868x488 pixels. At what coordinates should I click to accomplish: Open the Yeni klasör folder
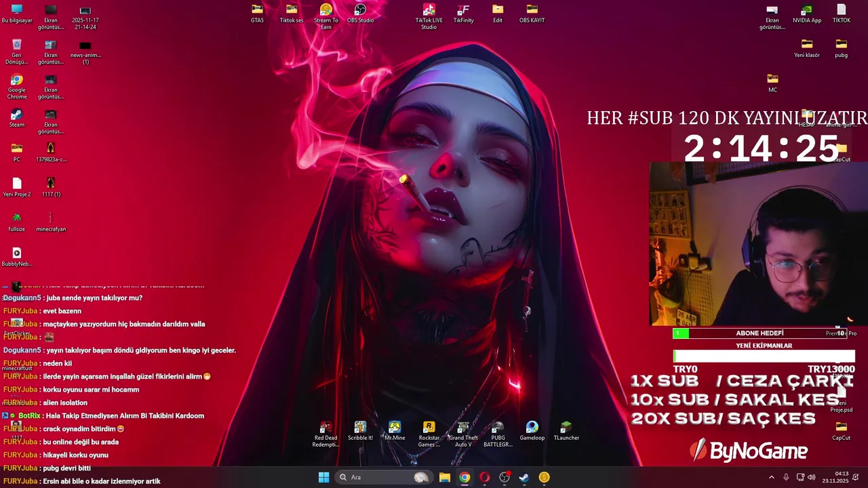(x=807, y=48)
